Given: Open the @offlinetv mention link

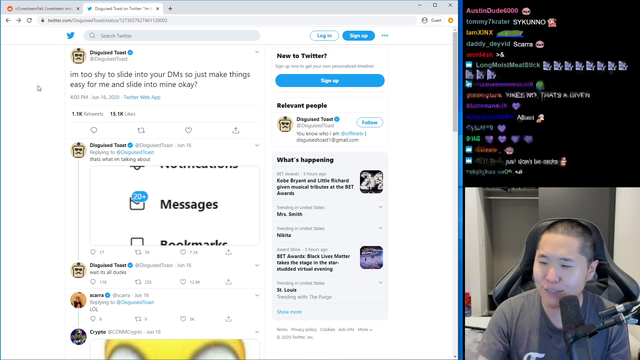Looking at the screenshot, I should [352, 133].
